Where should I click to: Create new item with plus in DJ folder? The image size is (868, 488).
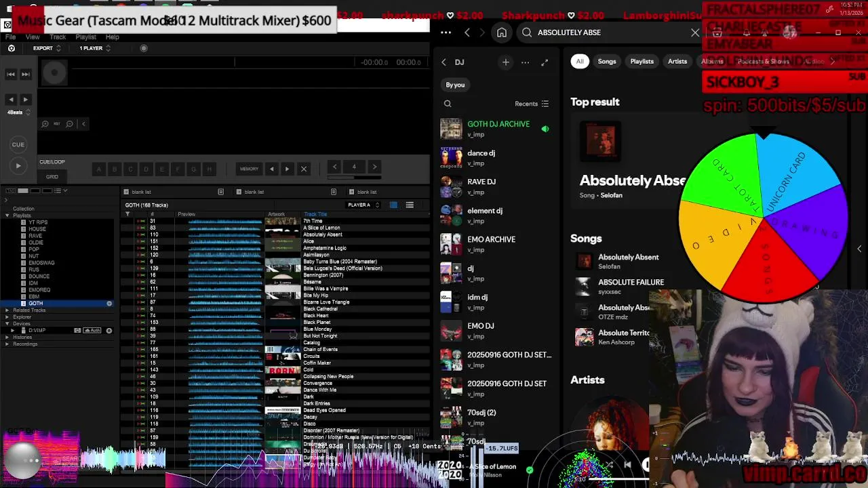coord(505,62)
